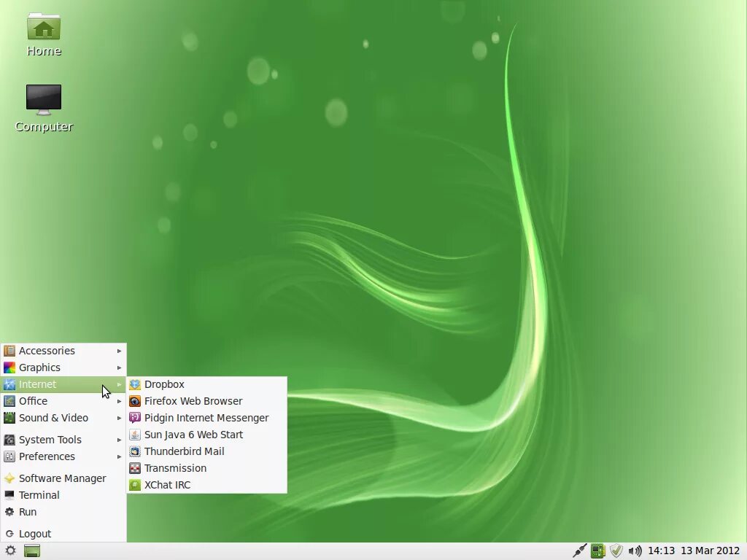Viewport: 747px width, 560px height.
Task: Expand the Accessories submenu
Action: click(47, 351)
